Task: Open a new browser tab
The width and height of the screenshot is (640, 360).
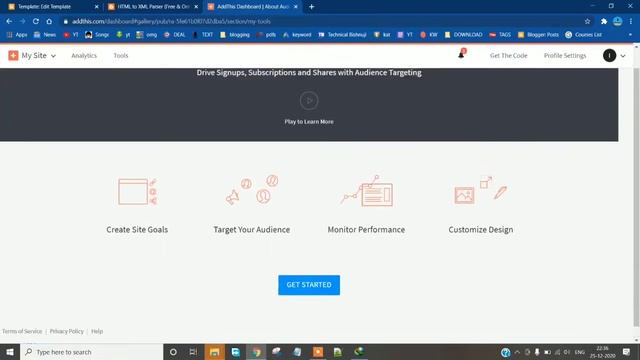Action: point(311,7)
